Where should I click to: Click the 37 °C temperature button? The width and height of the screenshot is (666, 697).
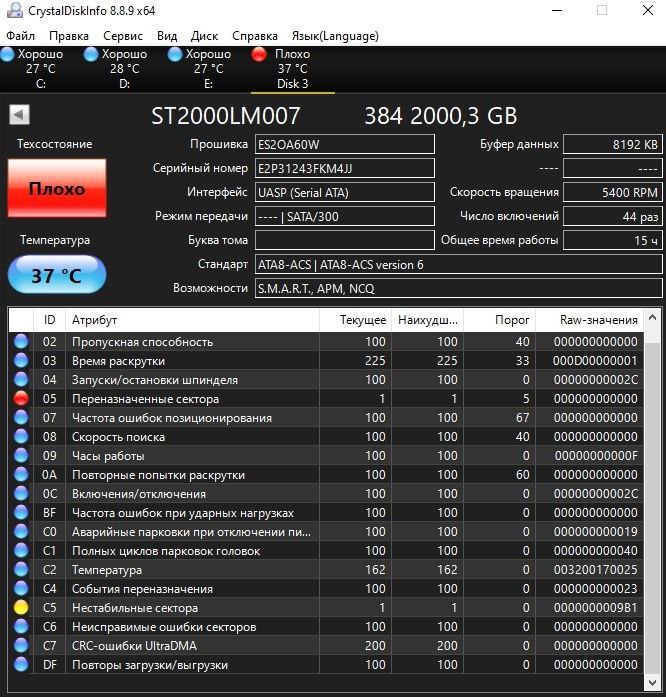57,274
